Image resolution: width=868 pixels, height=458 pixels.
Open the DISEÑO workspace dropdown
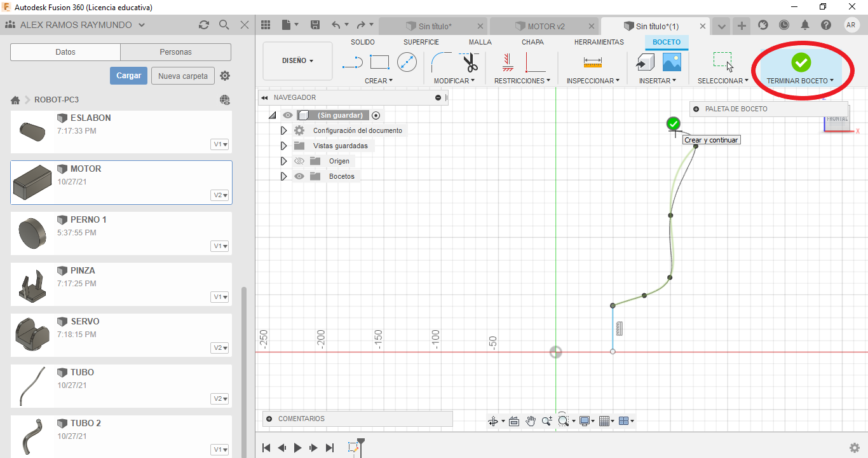297,61
